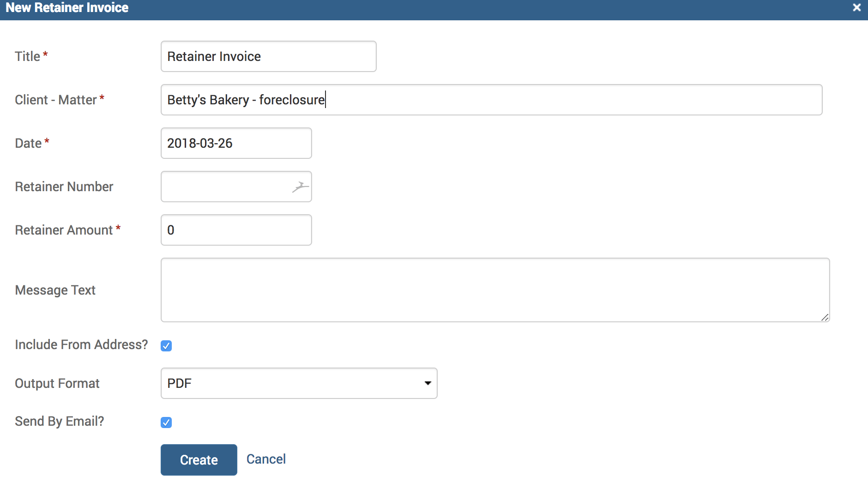Focus the Title input field

coord(268,56)
